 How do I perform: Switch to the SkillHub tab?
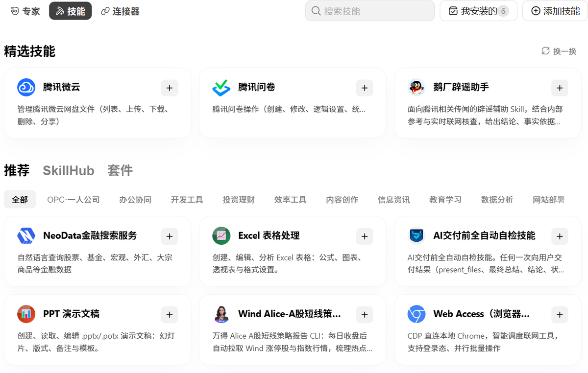[x=68, y=170]
